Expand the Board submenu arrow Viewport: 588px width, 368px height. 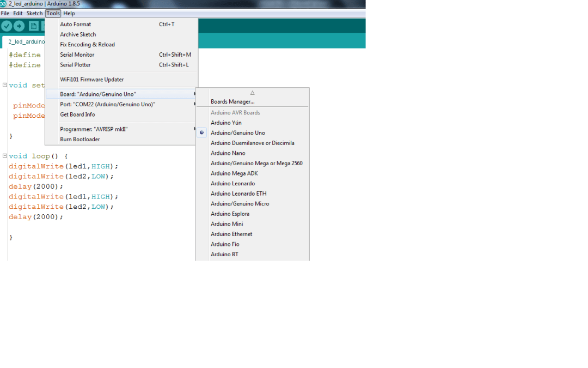point(194,94)
